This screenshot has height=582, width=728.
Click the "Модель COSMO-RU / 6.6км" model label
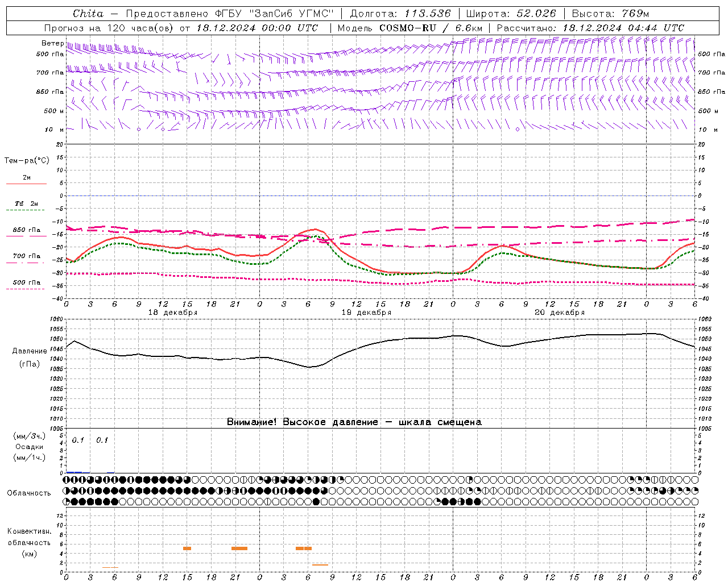point(409,28)
